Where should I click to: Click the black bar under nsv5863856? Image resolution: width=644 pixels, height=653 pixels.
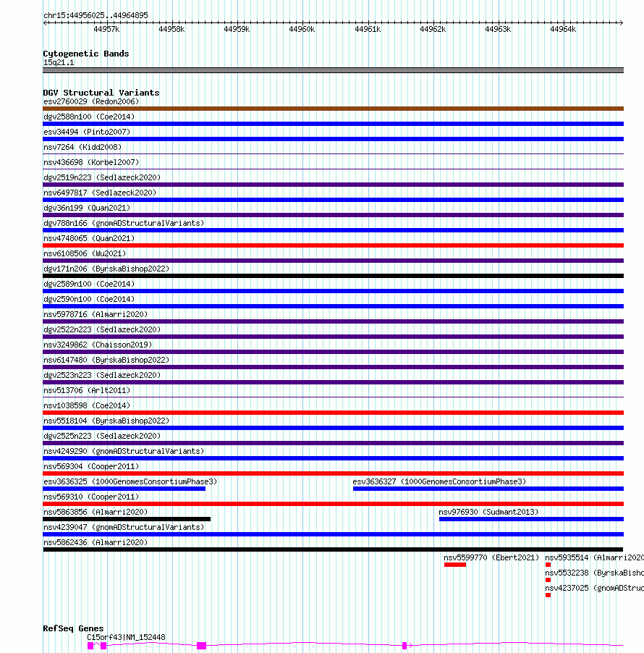(127, 519)
